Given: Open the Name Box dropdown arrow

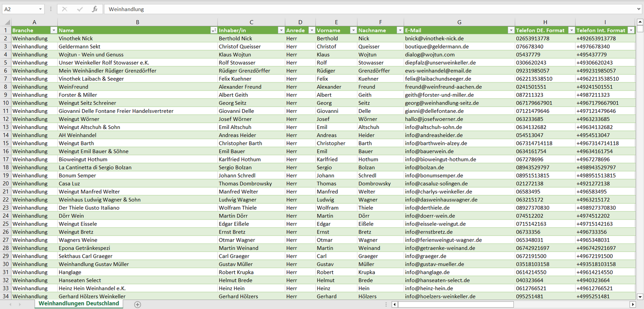Looking at the screenshot, I should 40,9.
